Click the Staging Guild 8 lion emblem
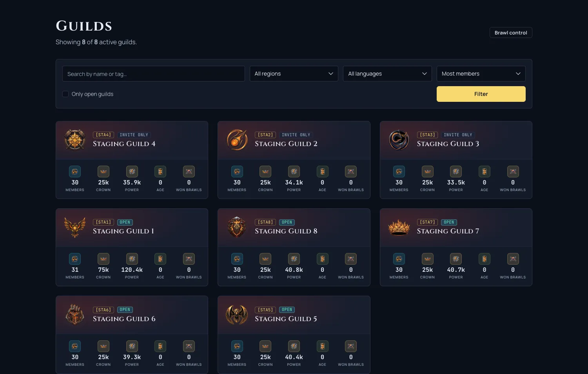The width and height of the screenshot is (588, 374). click(237, 227)
